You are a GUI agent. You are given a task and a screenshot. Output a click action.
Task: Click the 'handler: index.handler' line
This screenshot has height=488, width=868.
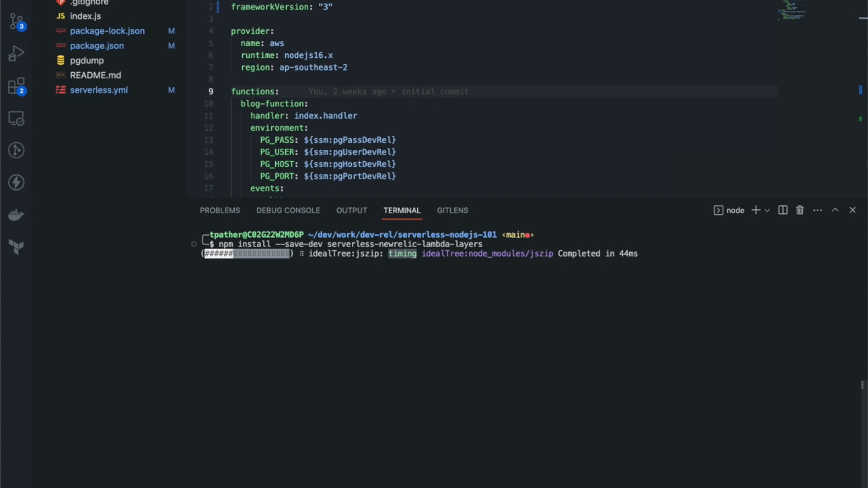click(x=303, y=116)
